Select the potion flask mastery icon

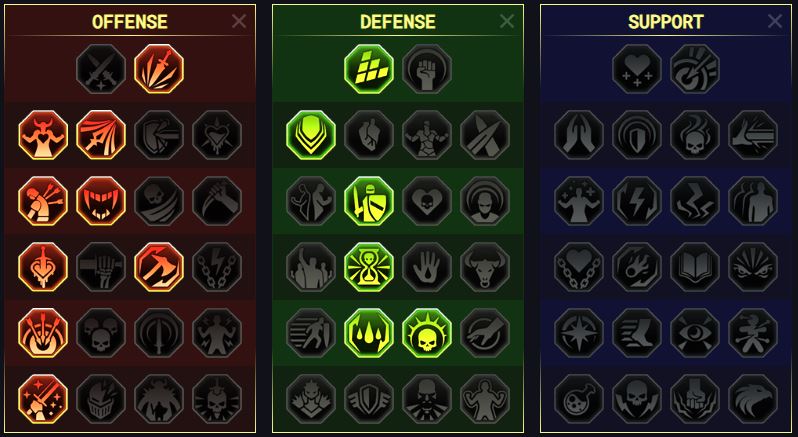coord(579,399)
